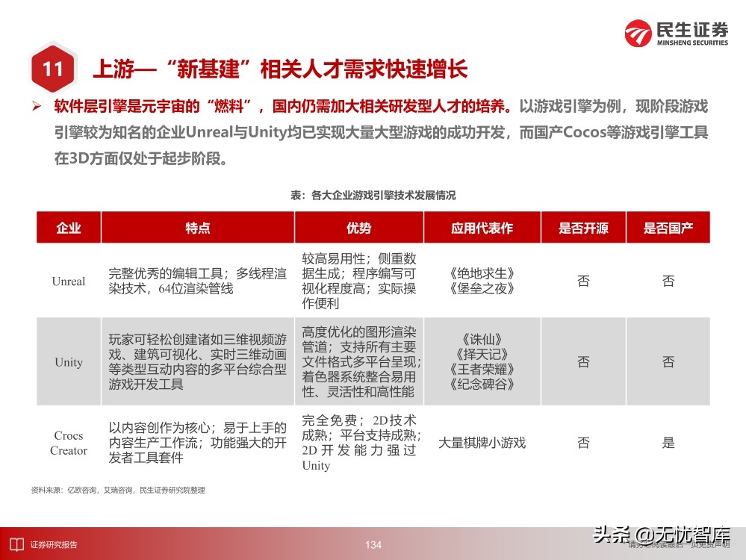
Task: Click Unreal's features cell 完整优秀的编辑工具
Action: [197, 281]
